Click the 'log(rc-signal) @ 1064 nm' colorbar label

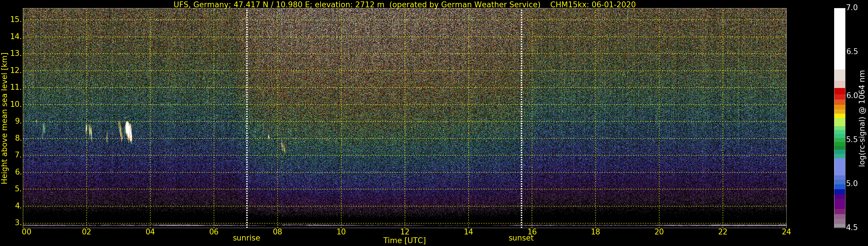point(862,118)
